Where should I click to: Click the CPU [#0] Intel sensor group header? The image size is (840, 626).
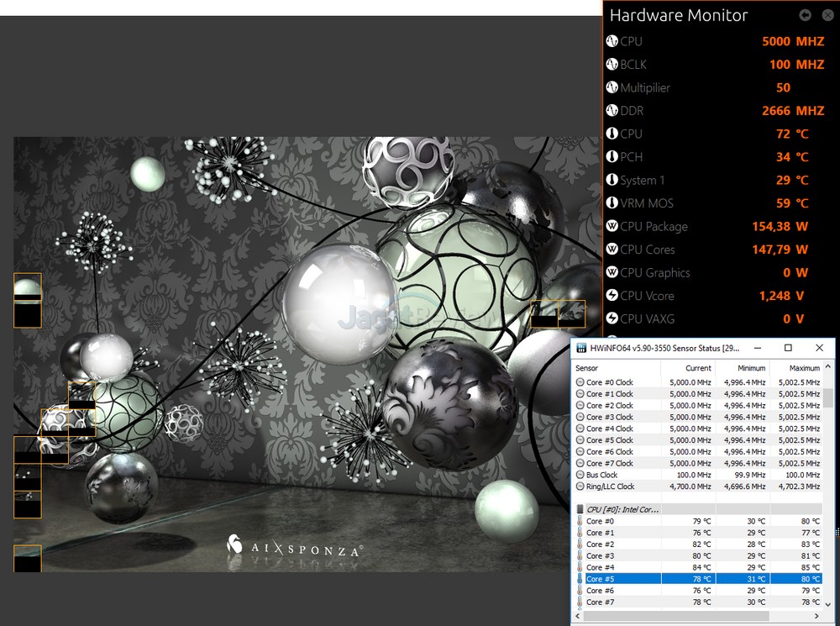coord(622,509)
